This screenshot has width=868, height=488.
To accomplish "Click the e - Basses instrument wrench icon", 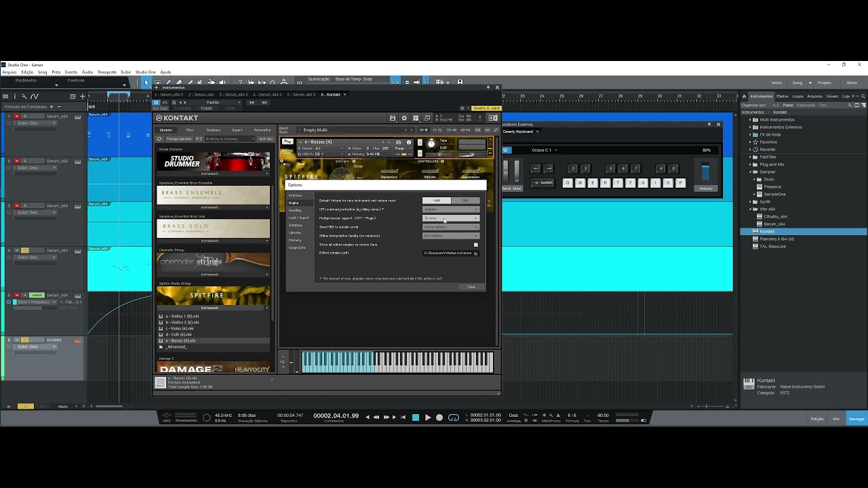I will point(288,141).
